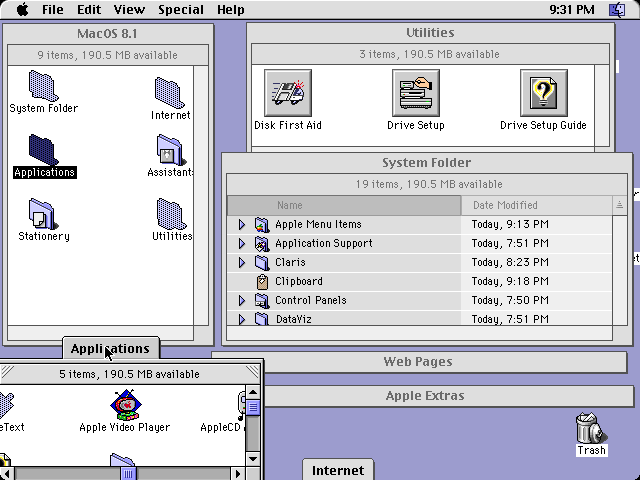The image size is (640, 480).
Task: Click the Applications pop-up window tab
Action: point(111,348)
